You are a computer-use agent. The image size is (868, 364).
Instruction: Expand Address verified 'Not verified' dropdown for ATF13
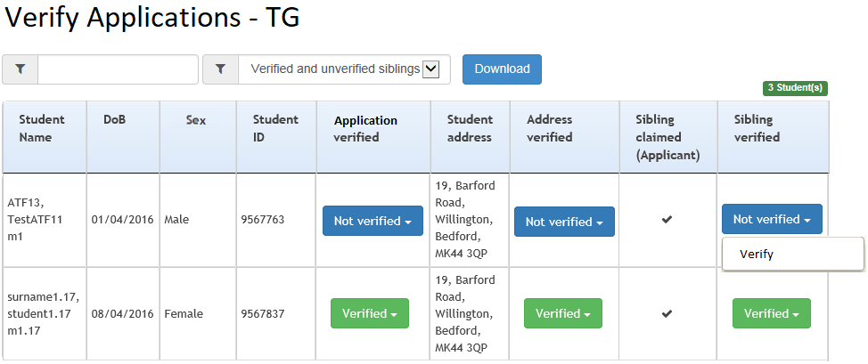pyautogui.click(x=564, y=222)
